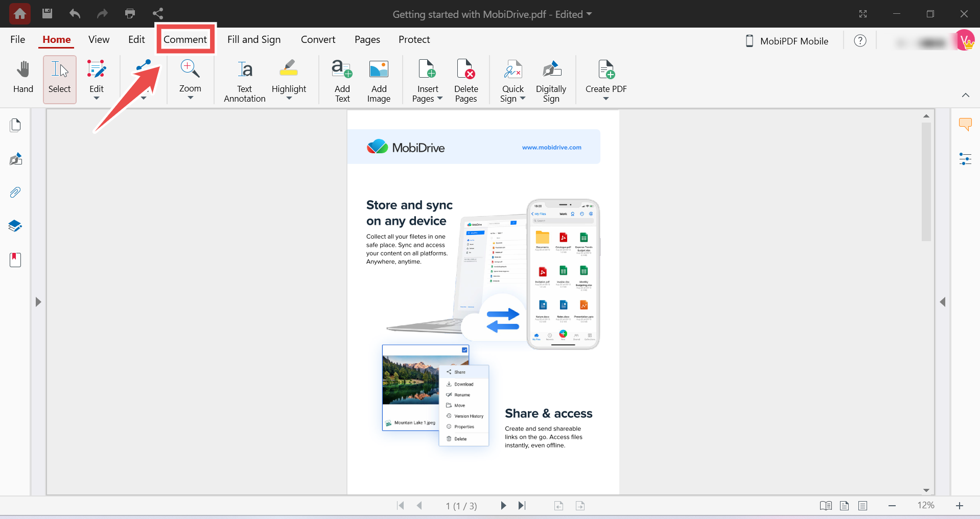Click Add Text tool
Image resolution: width=980 pixels, height=519 pixels.
pyautogui.click(x=342, y=81)
